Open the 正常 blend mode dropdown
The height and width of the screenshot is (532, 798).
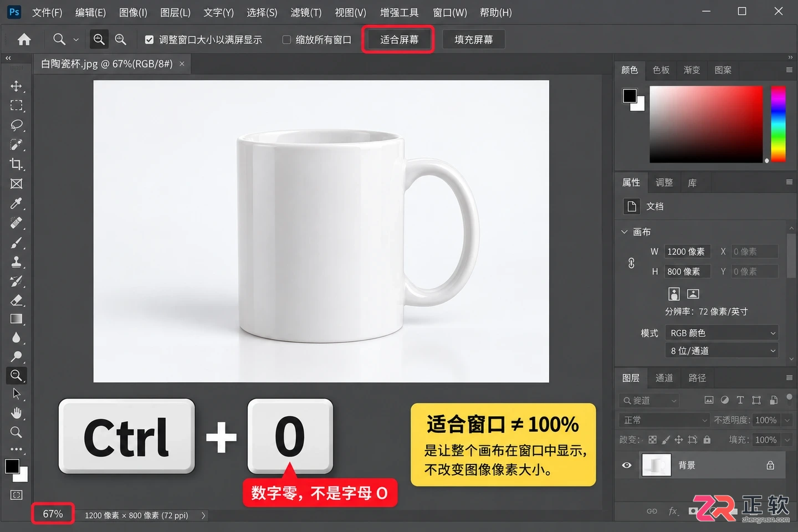664,420
